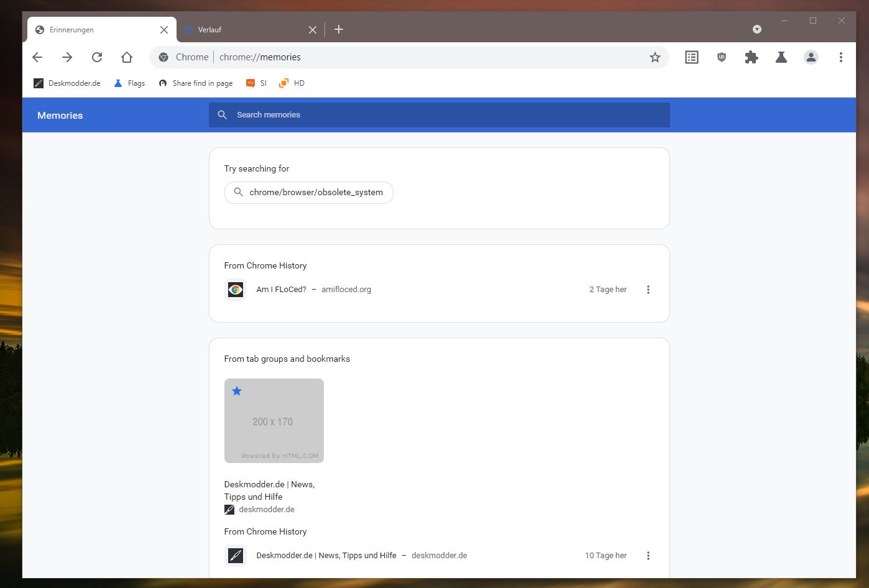This screenshot has width=869, height=588.
Task: Open the 200 x 170 bookmark thumbnail
Action: [274, 421]
